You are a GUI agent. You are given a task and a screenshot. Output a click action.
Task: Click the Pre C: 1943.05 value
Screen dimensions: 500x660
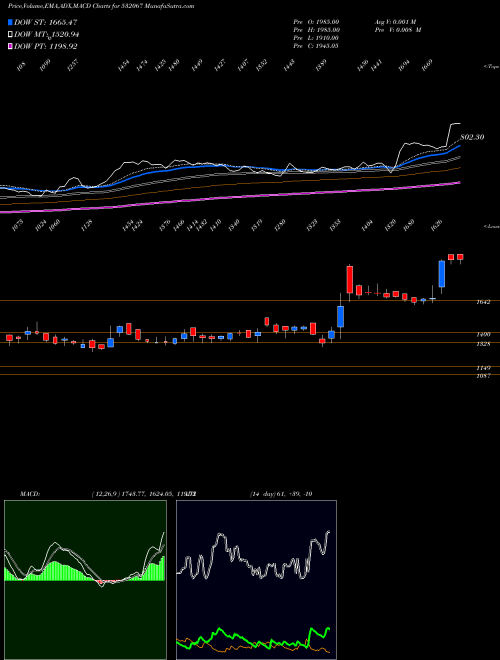pos(316,45)
